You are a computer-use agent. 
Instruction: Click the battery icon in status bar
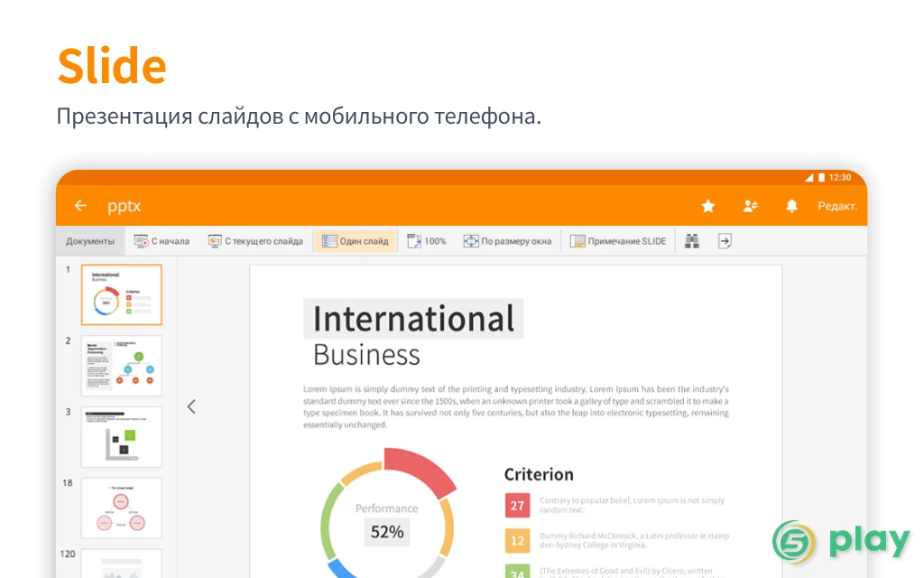(821, 178)
